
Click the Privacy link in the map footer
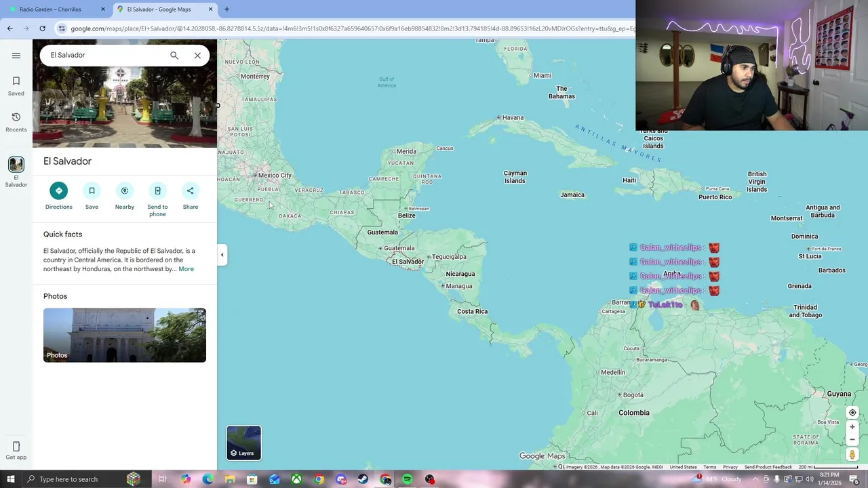(730, 467)
